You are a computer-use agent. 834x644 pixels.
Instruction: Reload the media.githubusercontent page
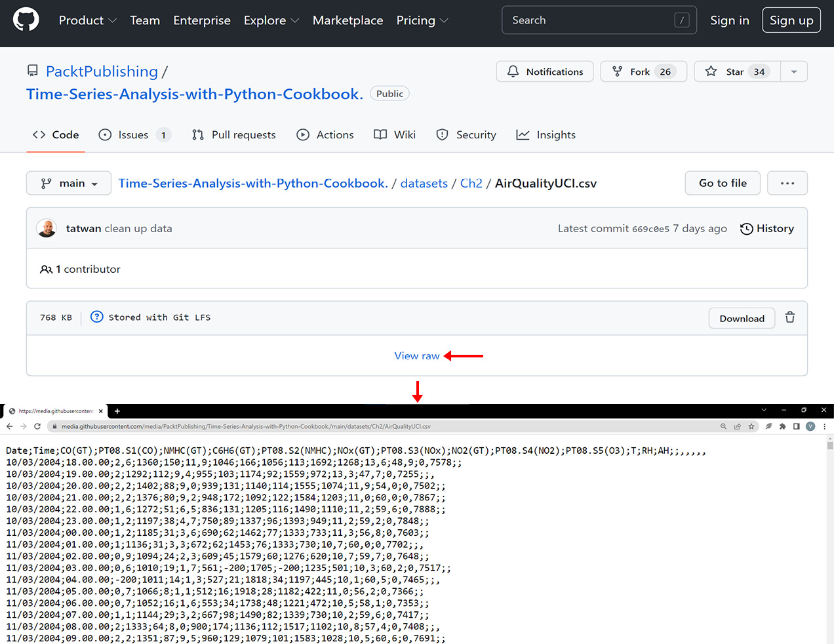click(x=37, y=426)
